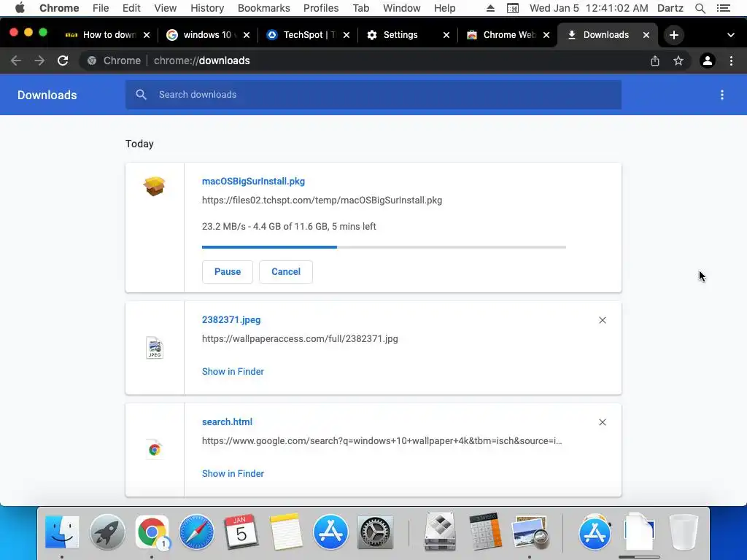Open the Bookmarks menu
This screenshot has width=747, height=560.
pos(264,8)
